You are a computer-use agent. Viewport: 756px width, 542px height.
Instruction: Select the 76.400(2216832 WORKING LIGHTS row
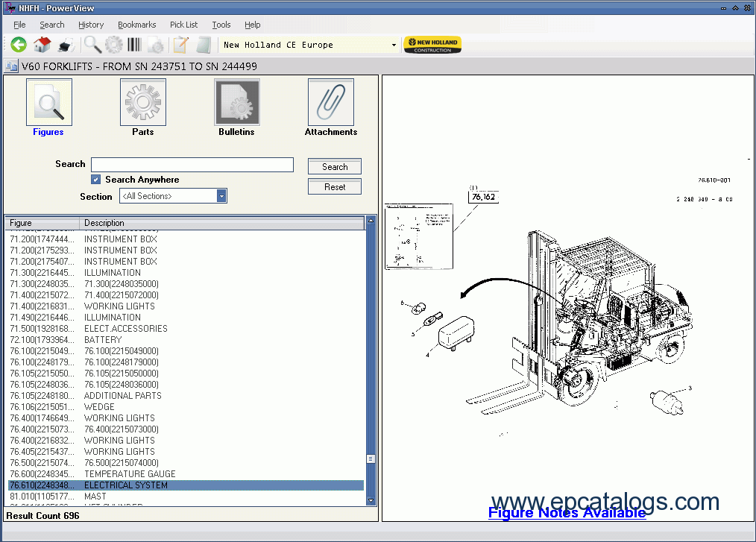pyautogui.click(x=186, y=441)
